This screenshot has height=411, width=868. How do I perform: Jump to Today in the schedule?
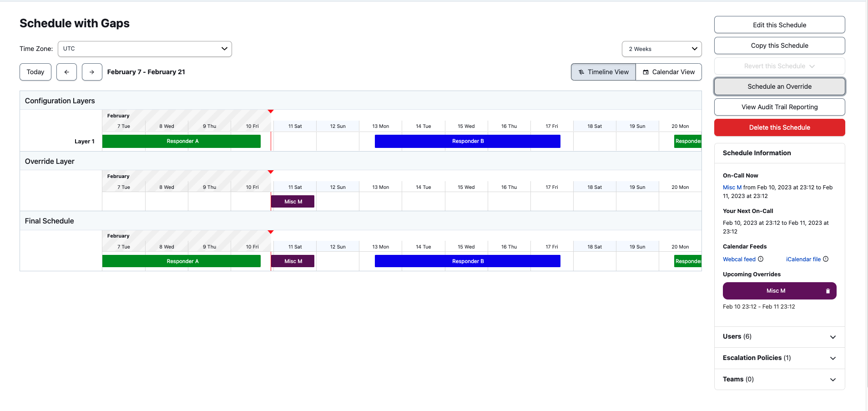(x=35, y=71)
